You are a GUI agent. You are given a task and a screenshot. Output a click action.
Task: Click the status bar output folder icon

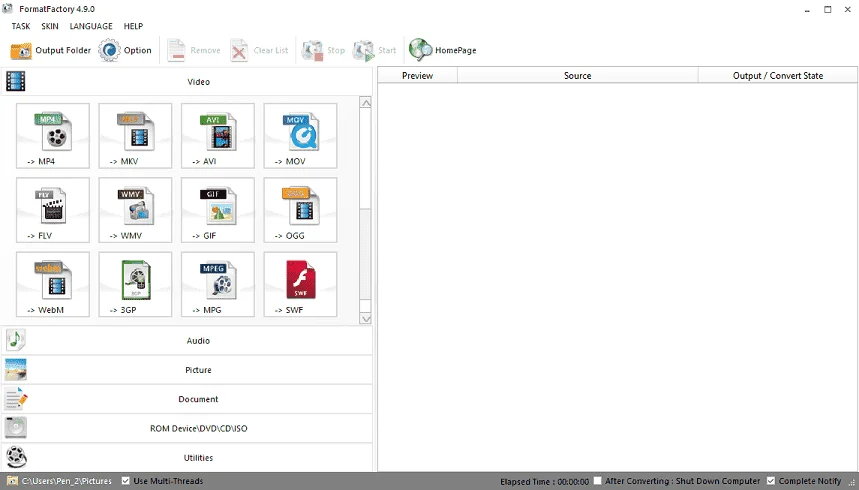12,481
